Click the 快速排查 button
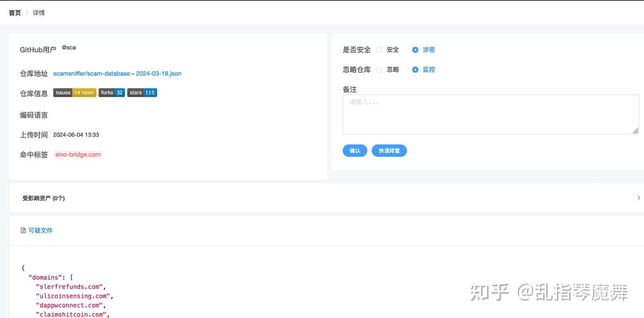The image size is (644, 318). coord(389,150)
